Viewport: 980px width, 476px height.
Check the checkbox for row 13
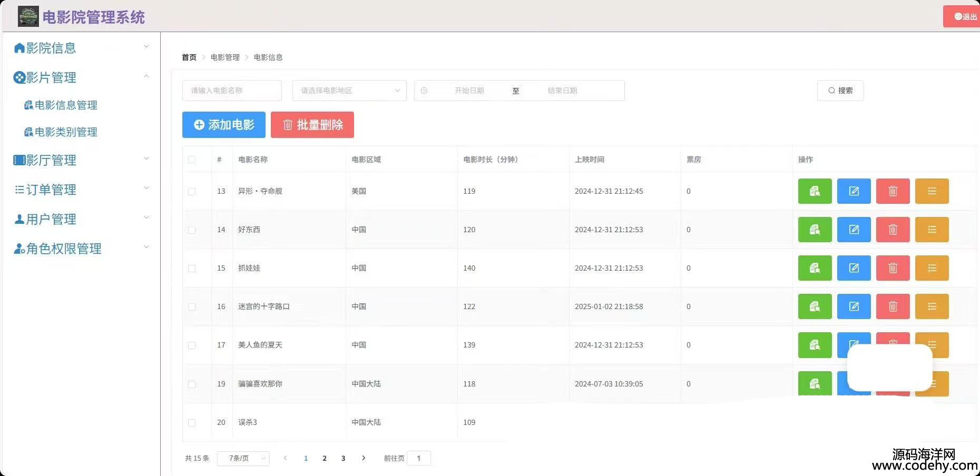coord(192,192)
